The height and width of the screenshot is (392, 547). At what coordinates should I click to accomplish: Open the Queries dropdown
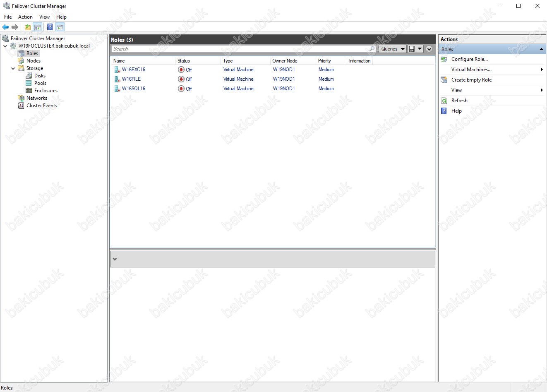coord(392,49)
